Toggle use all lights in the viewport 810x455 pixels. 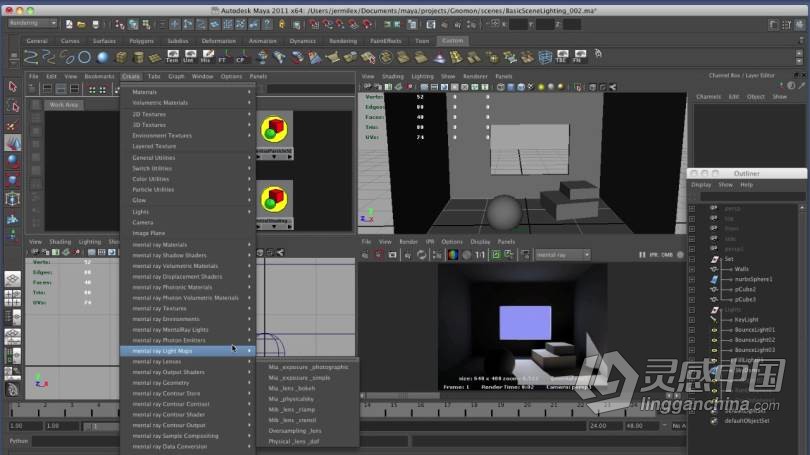pos(541,87)
